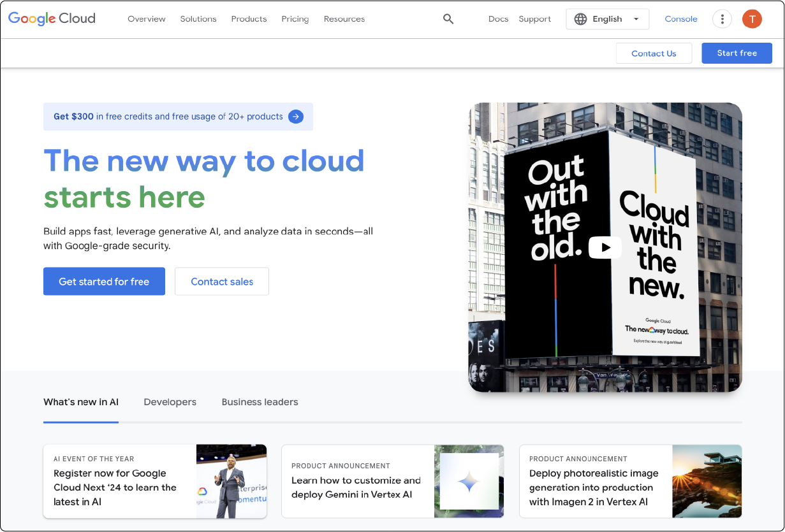Screen dimensions: 785x532
Task: Open the Overview menu
Action: point(147,19)
